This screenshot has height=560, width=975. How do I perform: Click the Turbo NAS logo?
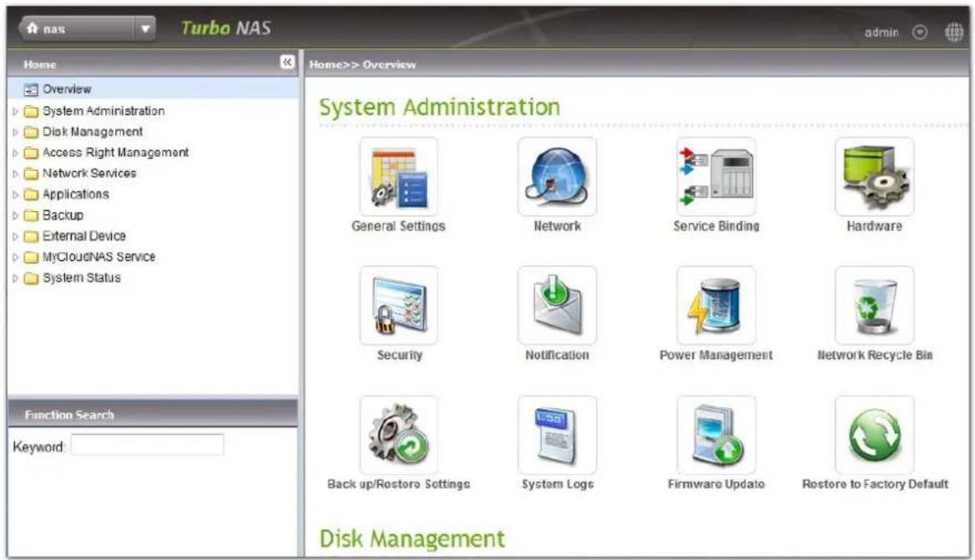(225, 28)
